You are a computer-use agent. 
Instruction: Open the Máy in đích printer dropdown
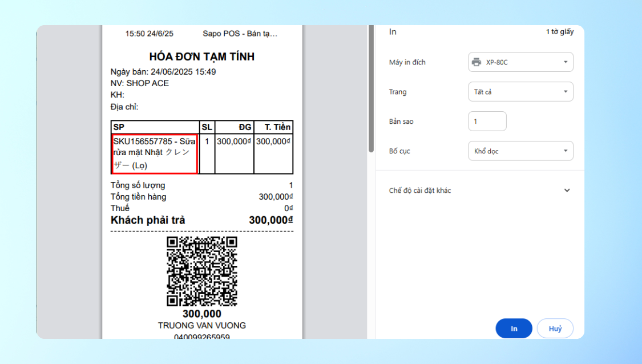520,62
